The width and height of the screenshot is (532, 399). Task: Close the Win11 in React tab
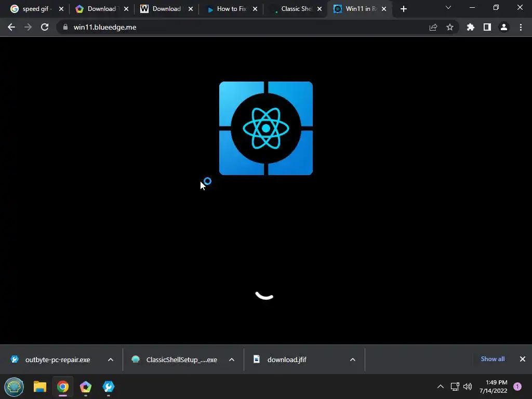(x=384, y=9)
